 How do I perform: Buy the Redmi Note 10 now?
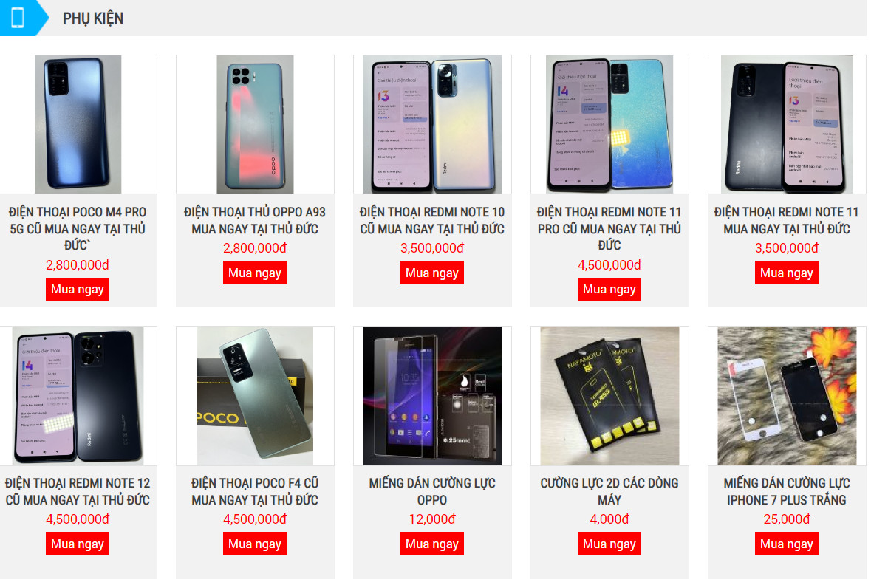pos(432,273)
